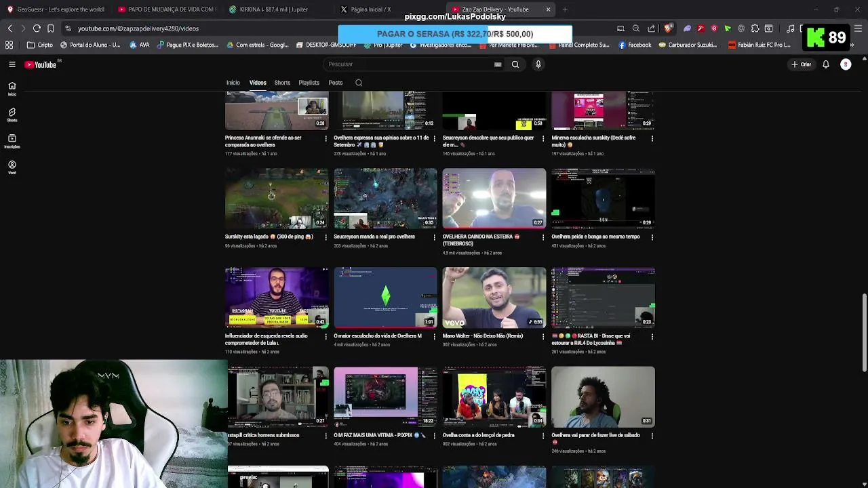Open the YouTube notifications bell

click(825, 64)
